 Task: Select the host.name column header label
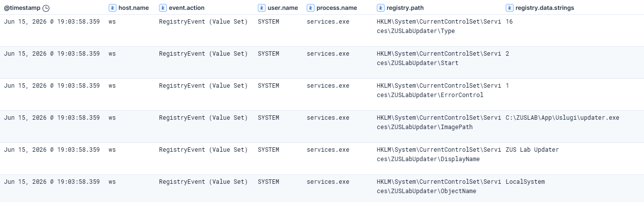click(133, 8)
